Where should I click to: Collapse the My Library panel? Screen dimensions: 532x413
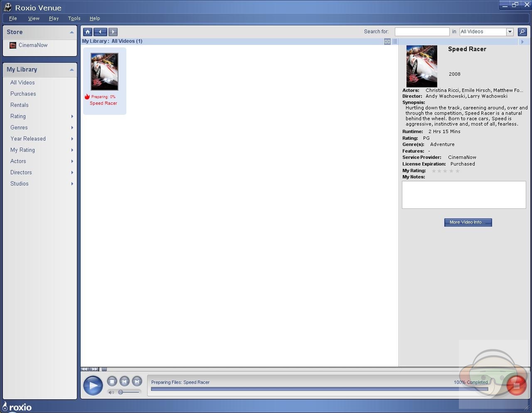(x=71, y=70)
